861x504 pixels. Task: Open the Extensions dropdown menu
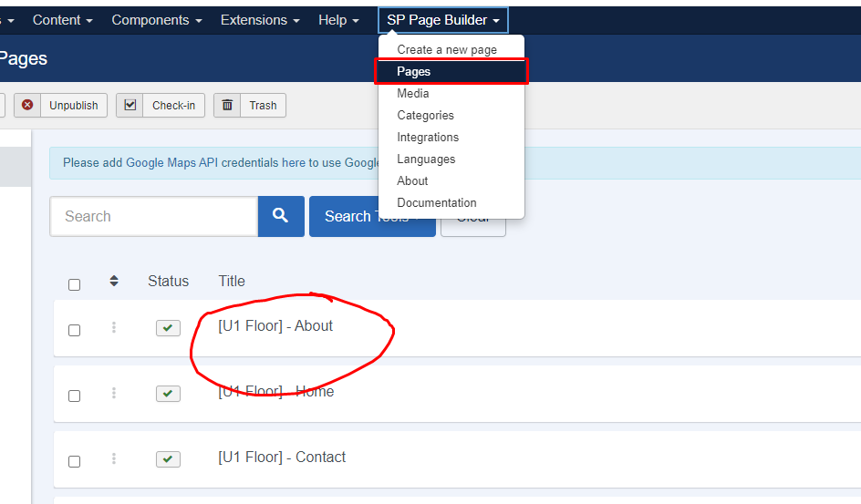260,20
